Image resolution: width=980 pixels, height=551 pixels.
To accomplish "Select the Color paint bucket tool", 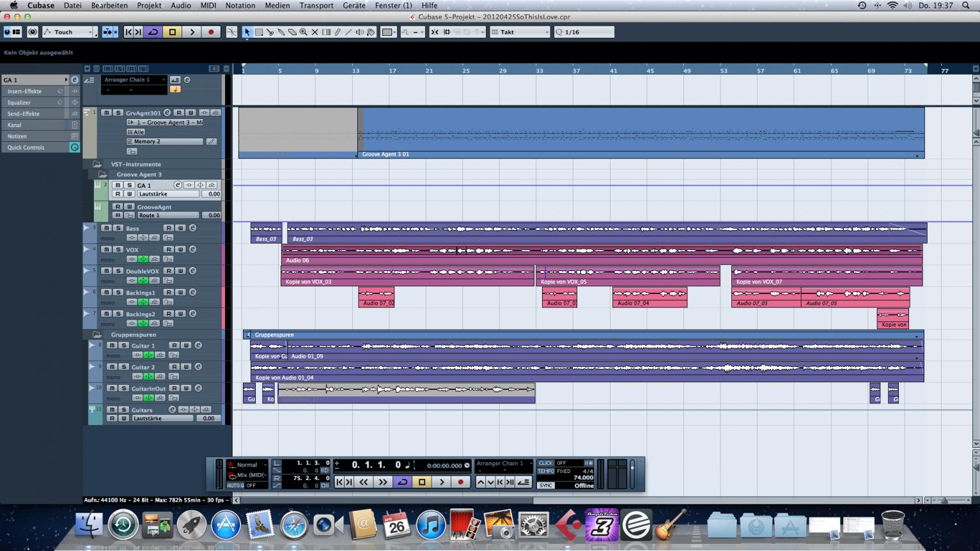I will (371, 32).
